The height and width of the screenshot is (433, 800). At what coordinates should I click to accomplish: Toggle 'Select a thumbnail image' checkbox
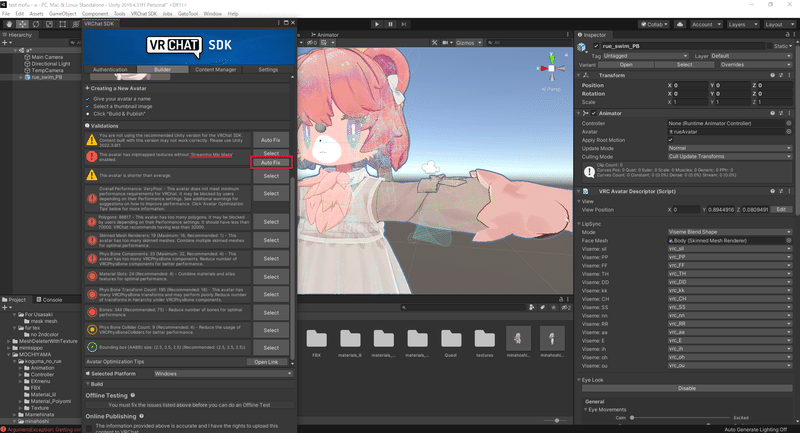pos(88,107)
